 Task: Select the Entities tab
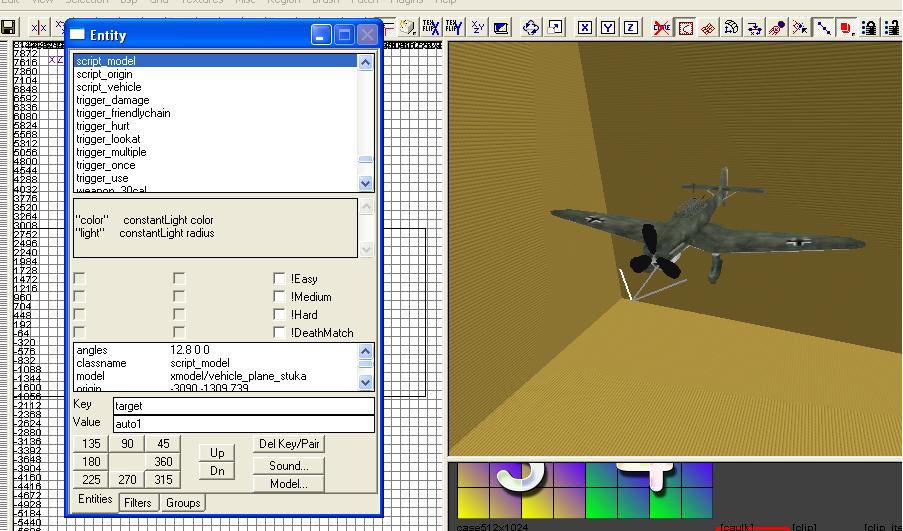95,499
